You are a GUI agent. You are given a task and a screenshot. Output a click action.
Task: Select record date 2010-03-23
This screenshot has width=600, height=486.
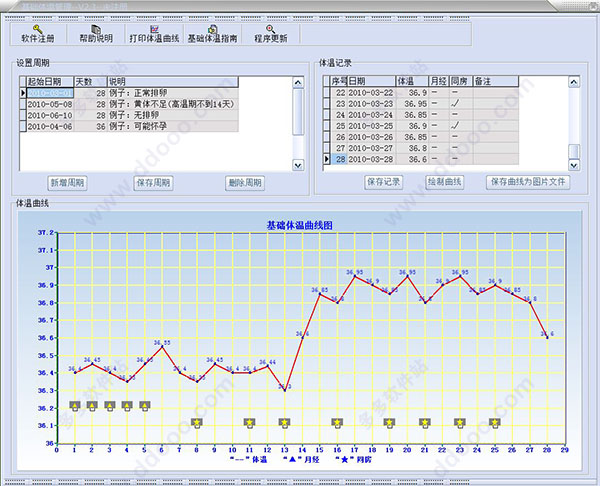point(370,104)
